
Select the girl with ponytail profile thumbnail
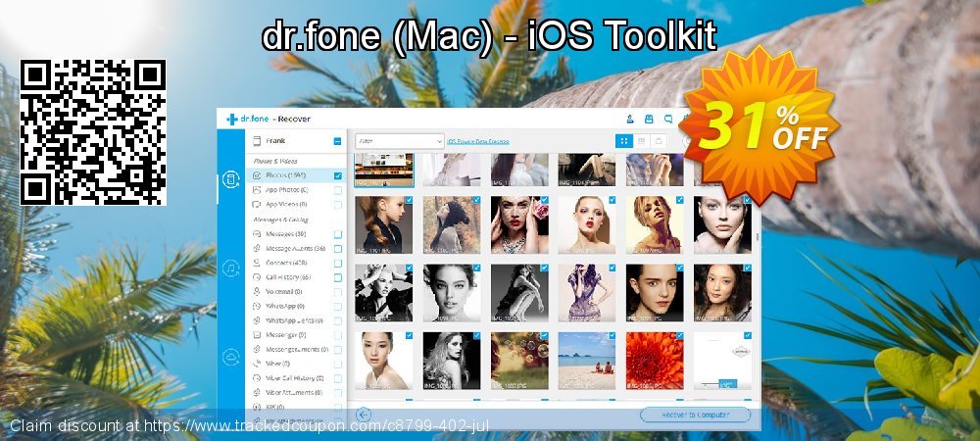point(384,224)
